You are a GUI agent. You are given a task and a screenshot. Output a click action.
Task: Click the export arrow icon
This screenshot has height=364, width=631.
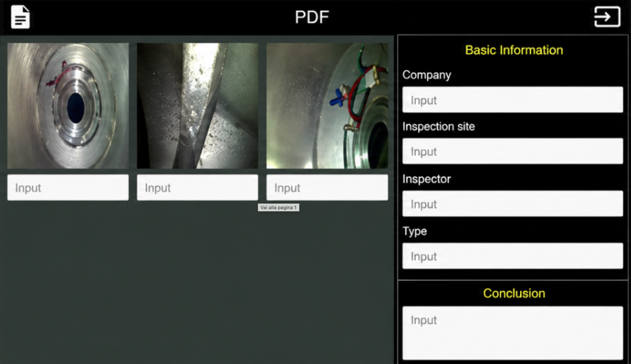pyautogui.click(x=607, y=17)
